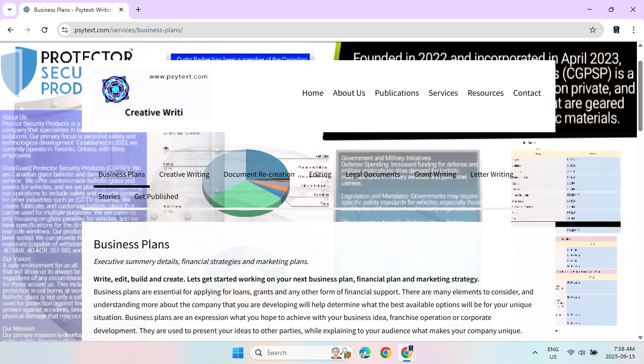The height and width of the screenshot is (364, 644).
Task: Click the Business Plans page heading
Action: coord(132,244)
